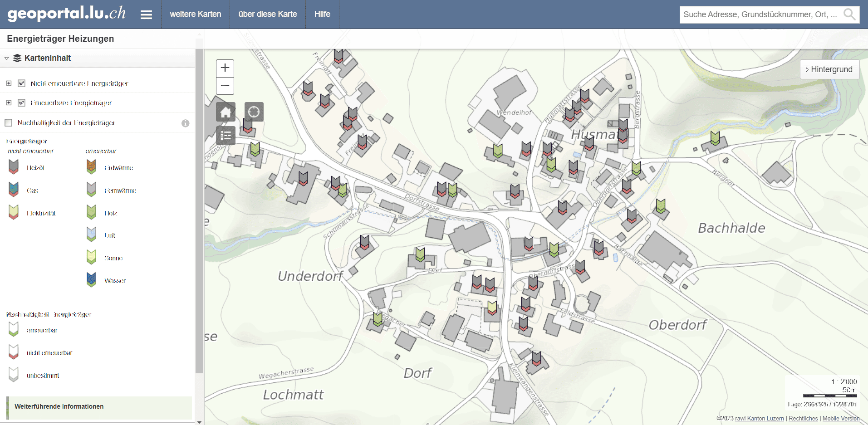Click the Fernwärme legend marker icon

click(x=91, y=190)
